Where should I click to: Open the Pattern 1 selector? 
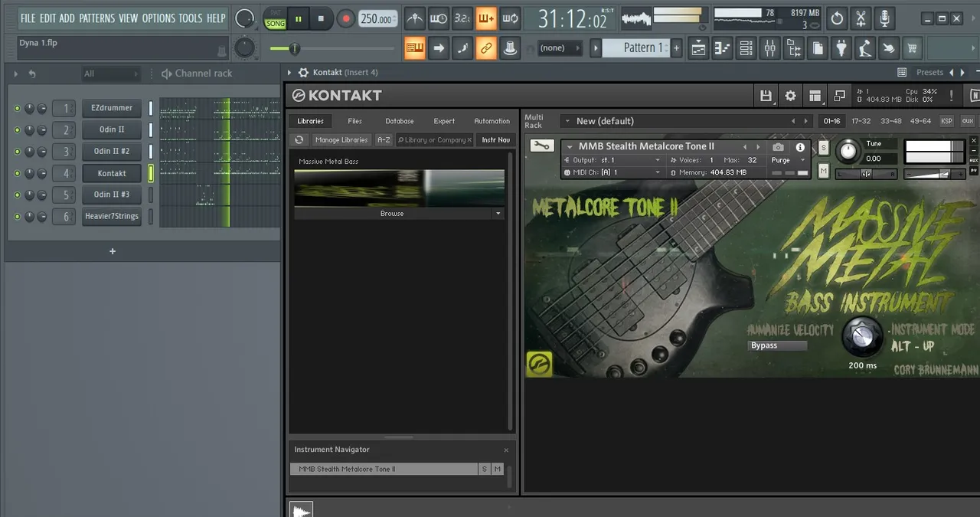[x=636, y=47]
